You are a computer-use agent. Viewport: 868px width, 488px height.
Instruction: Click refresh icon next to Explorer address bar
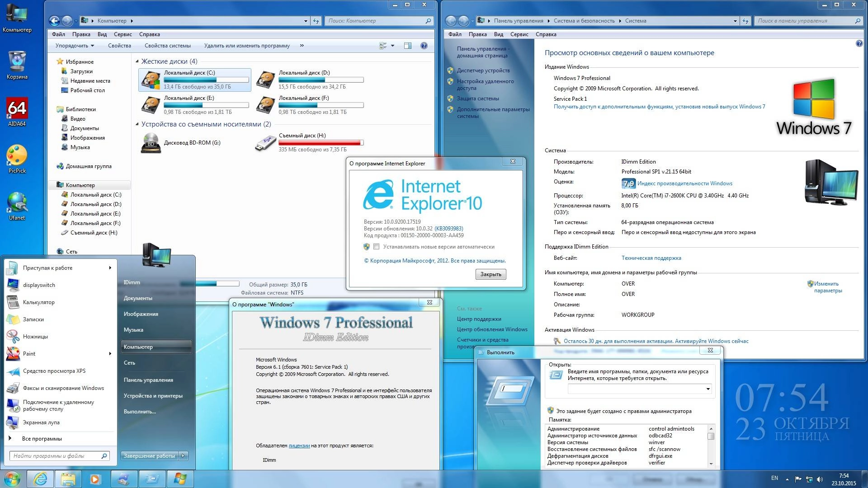pyautogui.click(x=316, y=21)
